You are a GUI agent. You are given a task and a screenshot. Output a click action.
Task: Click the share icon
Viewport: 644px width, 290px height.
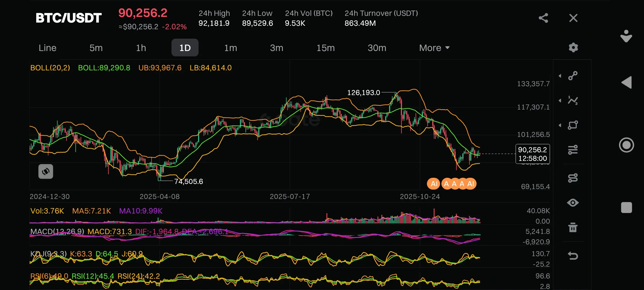[543, 18]
